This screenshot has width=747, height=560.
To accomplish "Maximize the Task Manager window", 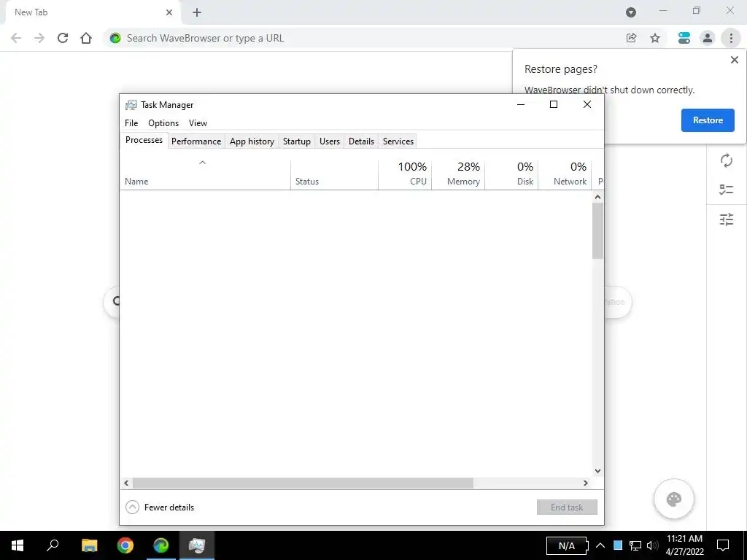I will click(554, 105).
